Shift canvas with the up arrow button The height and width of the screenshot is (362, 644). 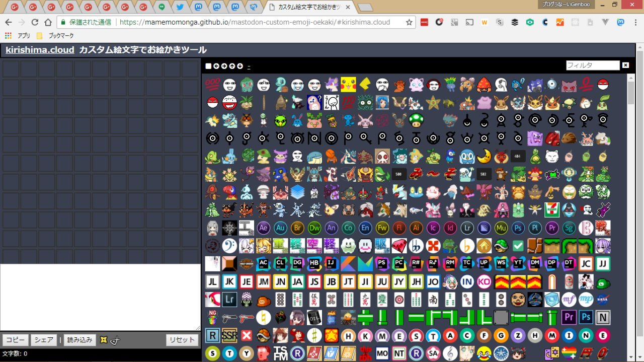tap(232, 66)
